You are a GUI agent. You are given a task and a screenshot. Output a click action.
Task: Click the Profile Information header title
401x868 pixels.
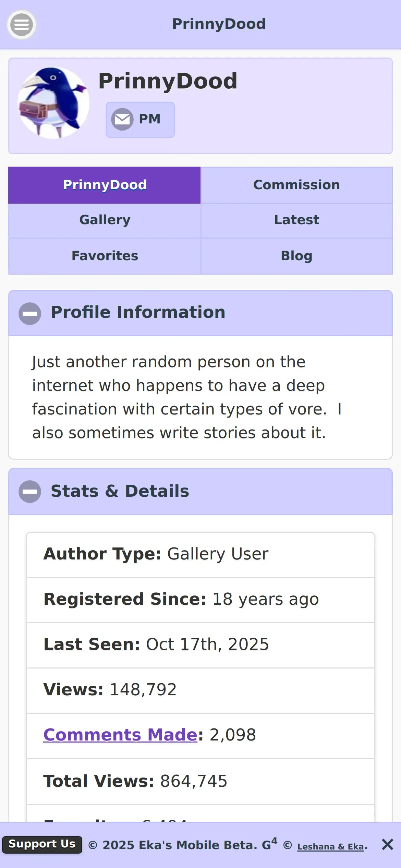click(x=138, y=312)
